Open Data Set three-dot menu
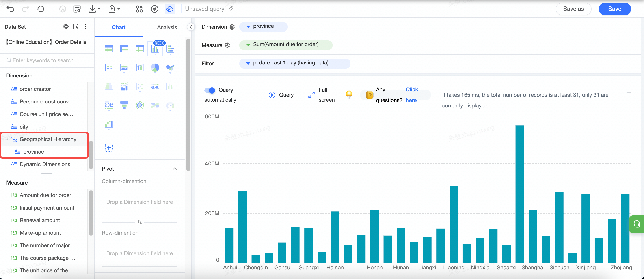644x279 pixels. (86, 26)
